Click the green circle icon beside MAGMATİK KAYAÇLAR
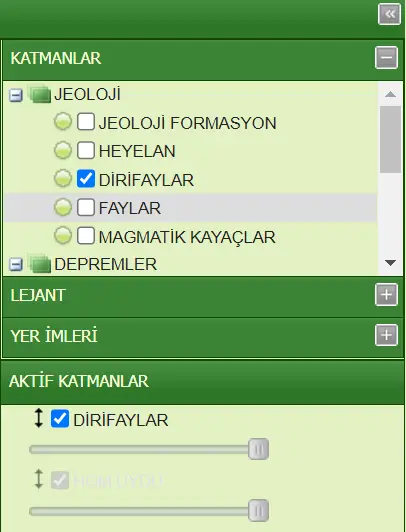Viewport: 406px width, 532px height. pos(63,235)
